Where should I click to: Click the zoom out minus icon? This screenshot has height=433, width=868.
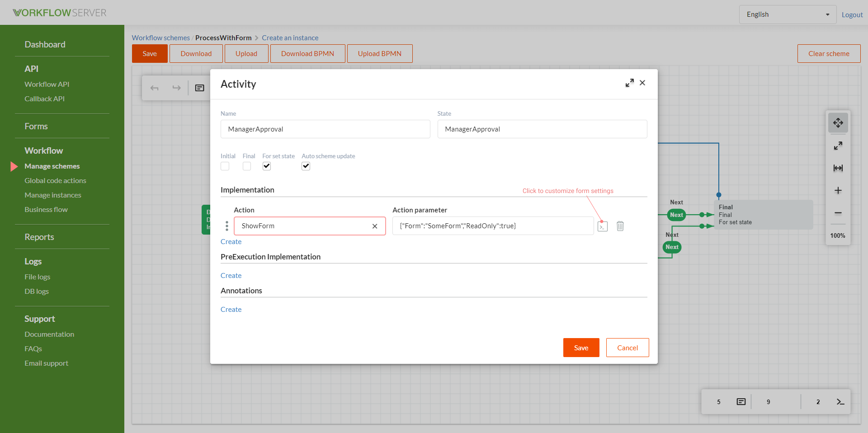tap(838, 213)
